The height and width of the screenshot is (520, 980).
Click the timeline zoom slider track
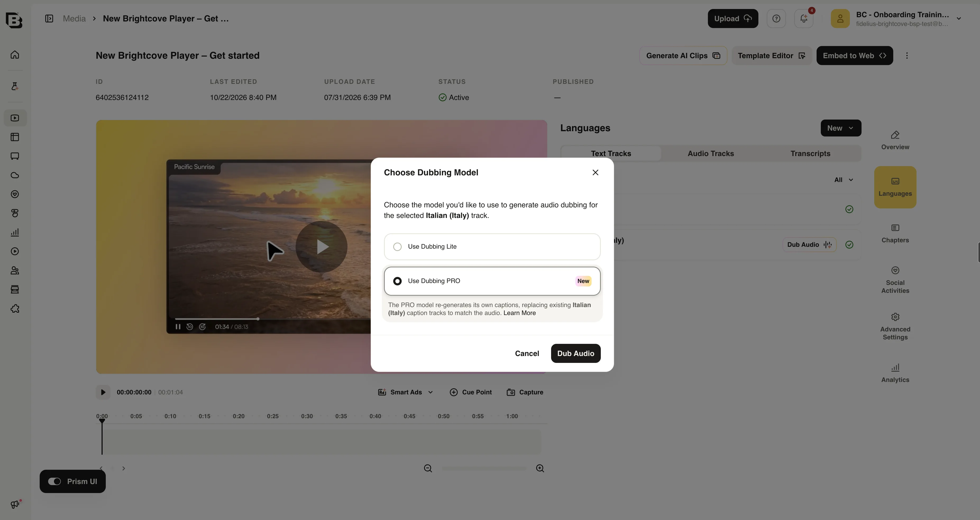tap(484, 468)
